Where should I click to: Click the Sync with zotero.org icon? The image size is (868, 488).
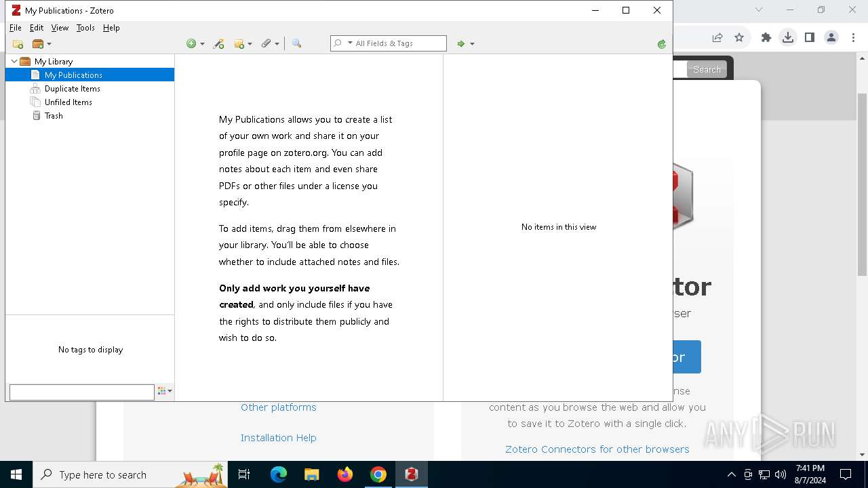(662, 44)
